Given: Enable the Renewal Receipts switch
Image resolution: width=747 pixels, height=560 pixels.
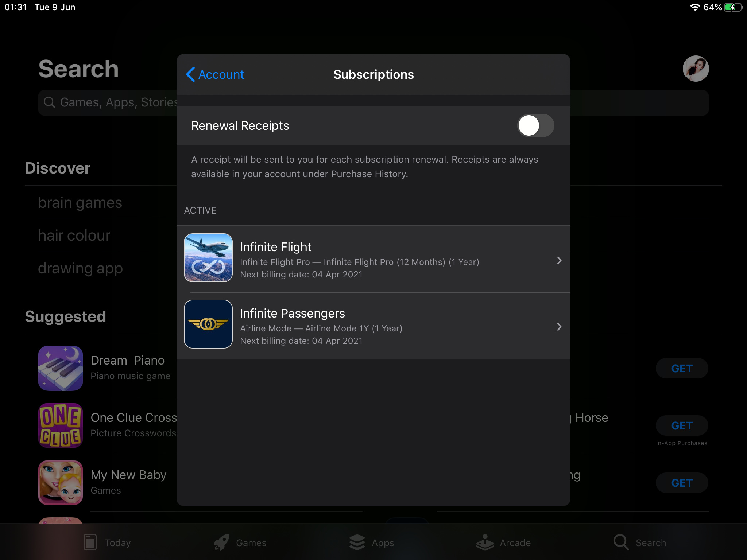Looking at the screenshot, I should pyautogui.click(x=535, y=125).
